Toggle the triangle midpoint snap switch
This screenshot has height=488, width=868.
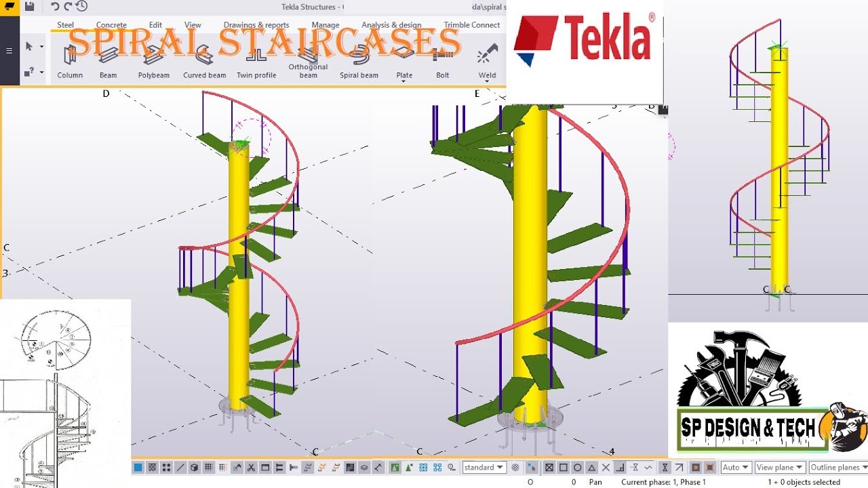point(591,468)
